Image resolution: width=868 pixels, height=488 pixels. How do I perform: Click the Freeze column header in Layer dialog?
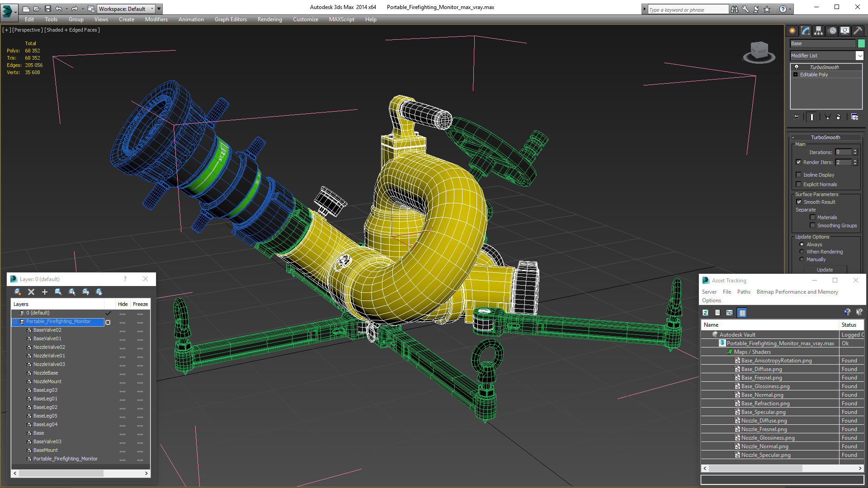[x=140, y=304]
